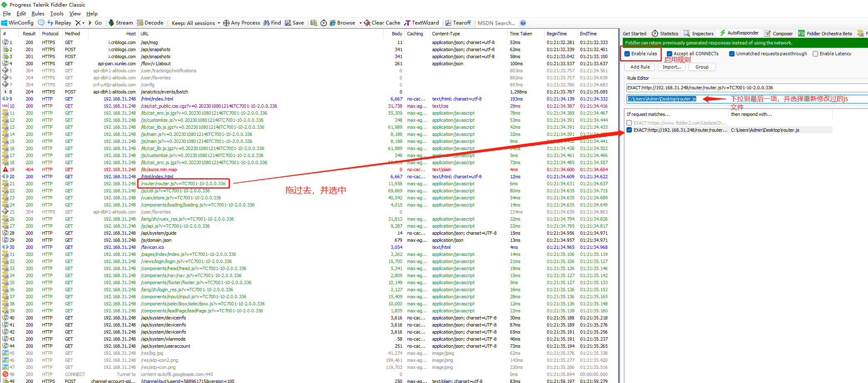Open the TextWizard tool
The image size is (868, 383).
pos(422,23)
